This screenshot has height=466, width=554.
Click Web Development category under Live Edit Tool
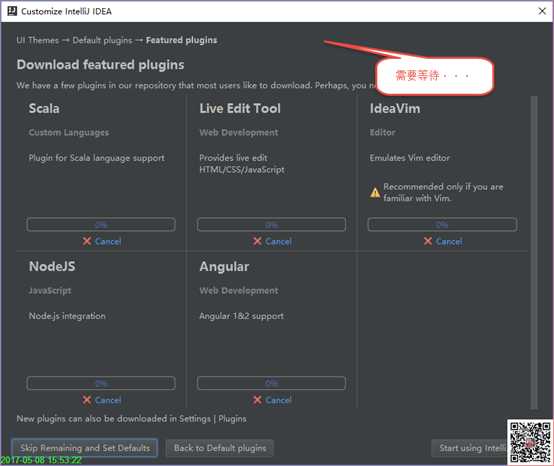tap(239, 132)
